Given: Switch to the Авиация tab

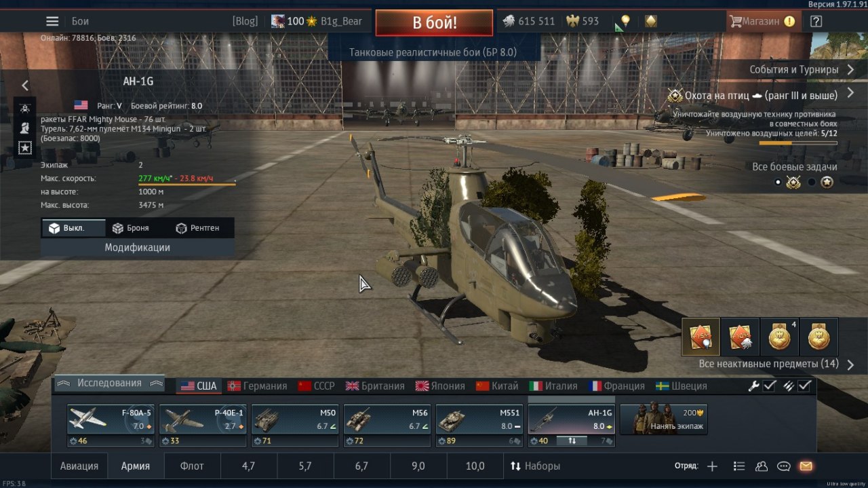Looking at the screenshot, I should 79,466.
